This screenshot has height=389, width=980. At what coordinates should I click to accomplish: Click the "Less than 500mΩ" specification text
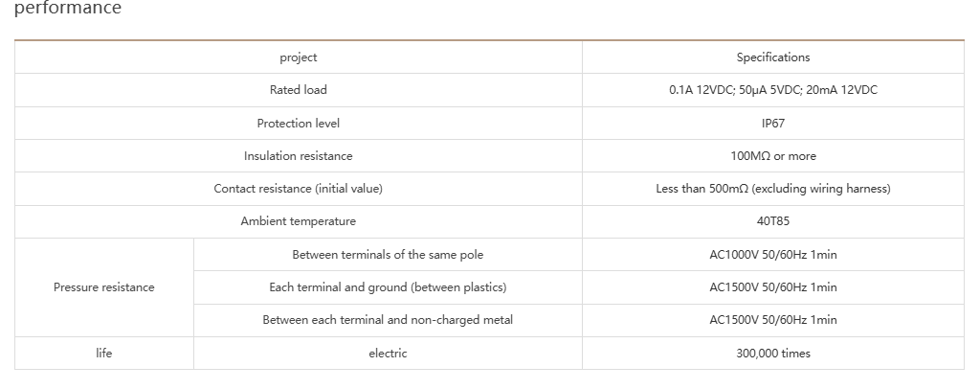tap(772, 189)
